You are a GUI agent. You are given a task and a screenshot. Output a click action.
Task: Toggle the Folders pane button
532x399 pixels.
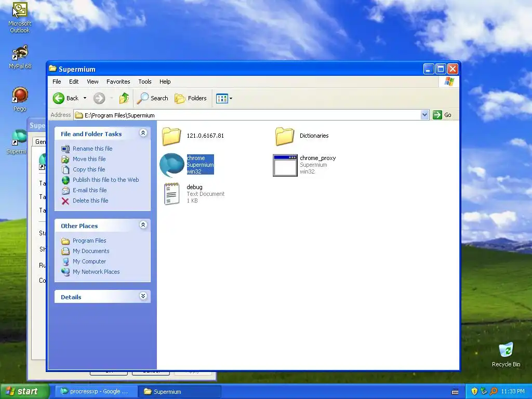tap(191, 98)
